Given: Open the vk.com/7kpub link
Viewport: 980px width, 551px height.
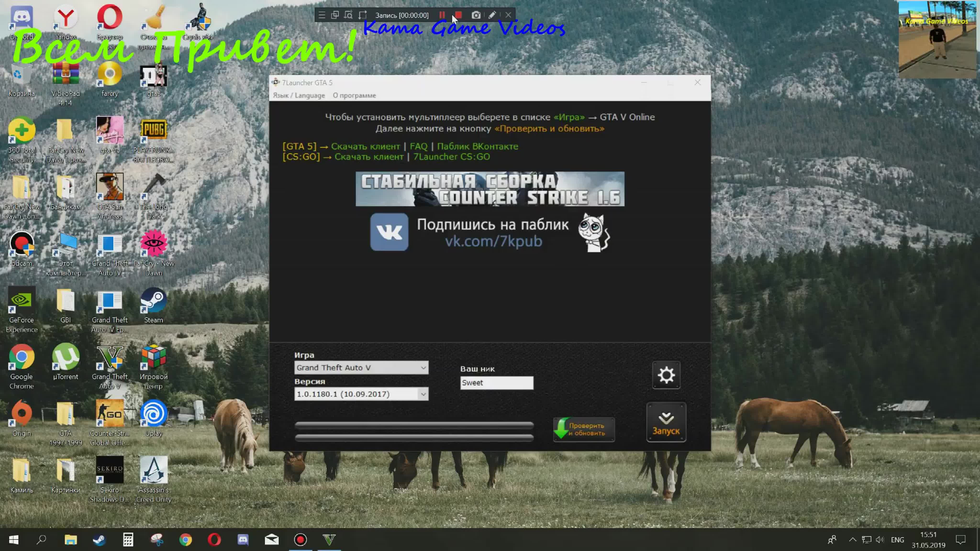Looking at the screenshot, I should coord(493,241).
